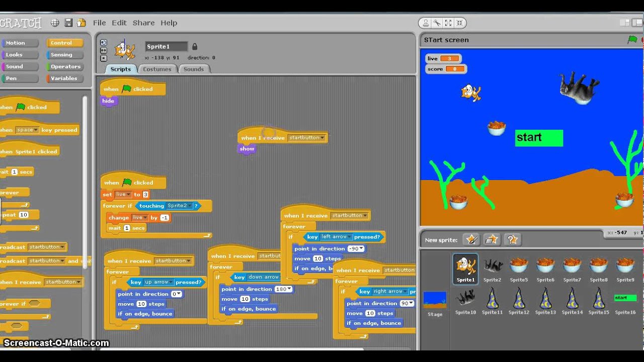Click the Sprite1 name input field
The height and width of the screenshot is (362, 644).
click(x=167, y=47)
